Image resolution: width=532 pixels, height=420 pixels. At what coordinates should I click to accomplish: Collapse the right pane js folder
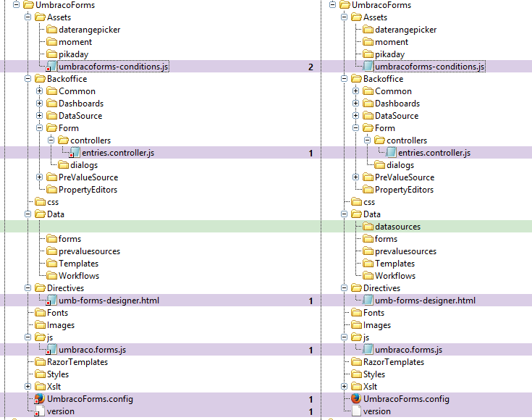coord(344,337)
